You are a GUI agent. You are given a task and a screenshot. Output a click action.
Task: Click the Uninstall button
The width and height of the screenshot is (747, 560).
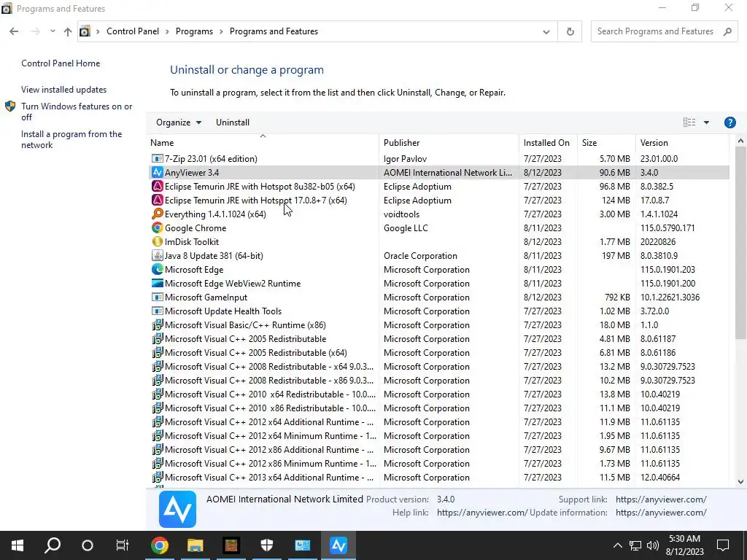(233, 122)
